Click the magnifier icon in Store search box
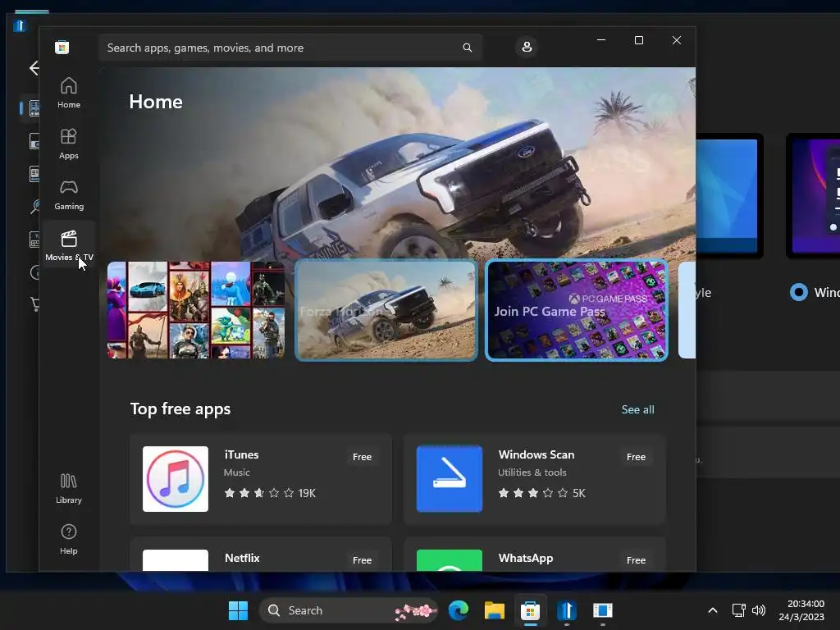 coord(467,48)
